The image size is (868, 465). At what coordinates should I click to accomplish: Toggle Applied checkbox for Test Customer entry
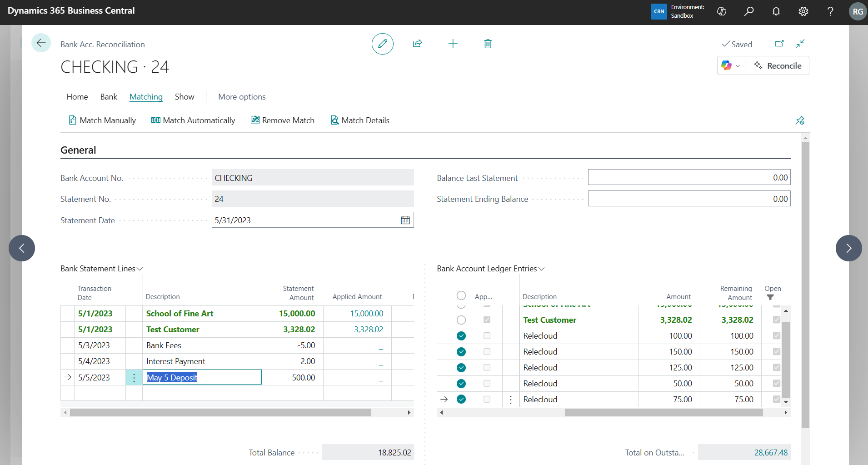487,320
